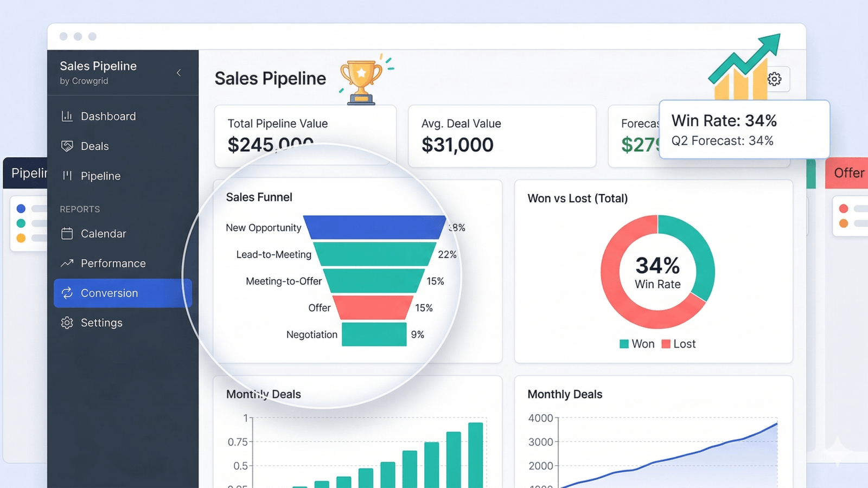This screenshot has height=488, width=868.
Task: Open Settings from the sidebar
Action: [123, 323]
